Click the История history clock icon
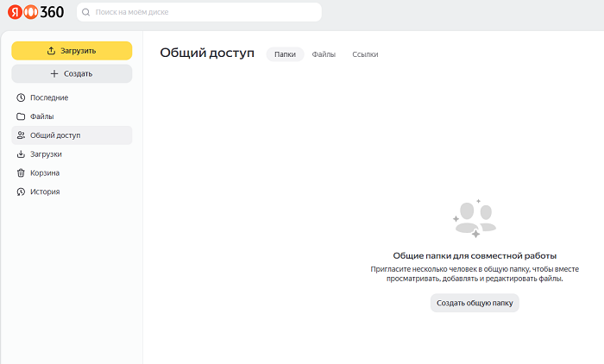Viewport: 604px width, 364px height. tap(22, 191)
